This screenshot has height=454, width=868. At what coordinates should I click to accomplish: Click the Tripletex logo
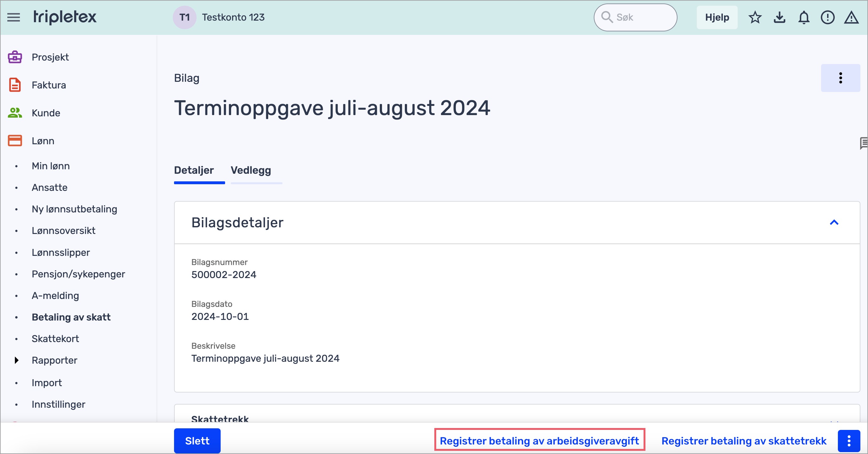pos(65,17)
